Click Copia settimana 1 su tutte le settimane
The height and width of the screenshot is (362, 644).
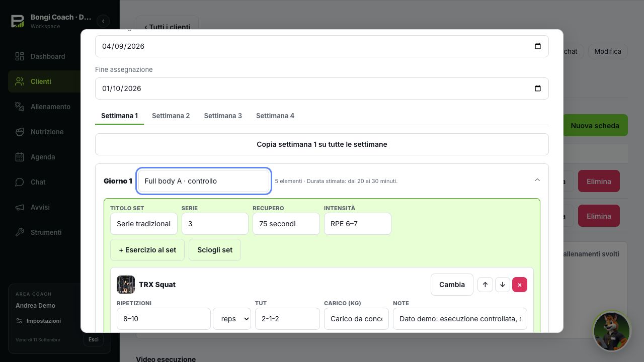(x=322, y=144)
